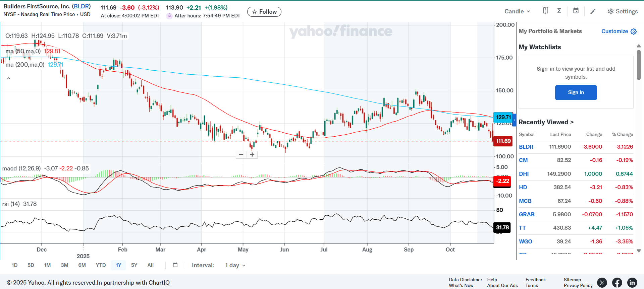Click the custom date range calendar icon
This screenshot has height=289, width=644.
175,265
